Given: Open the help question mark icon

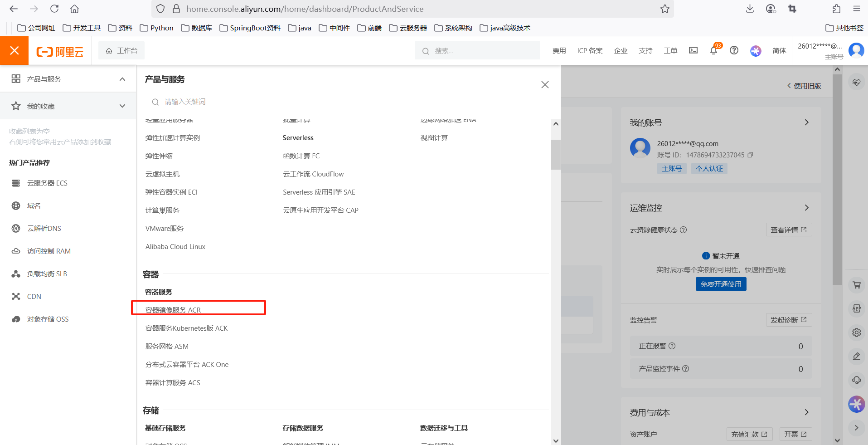Looking at the screenshot, I should (x=734, y=50).
